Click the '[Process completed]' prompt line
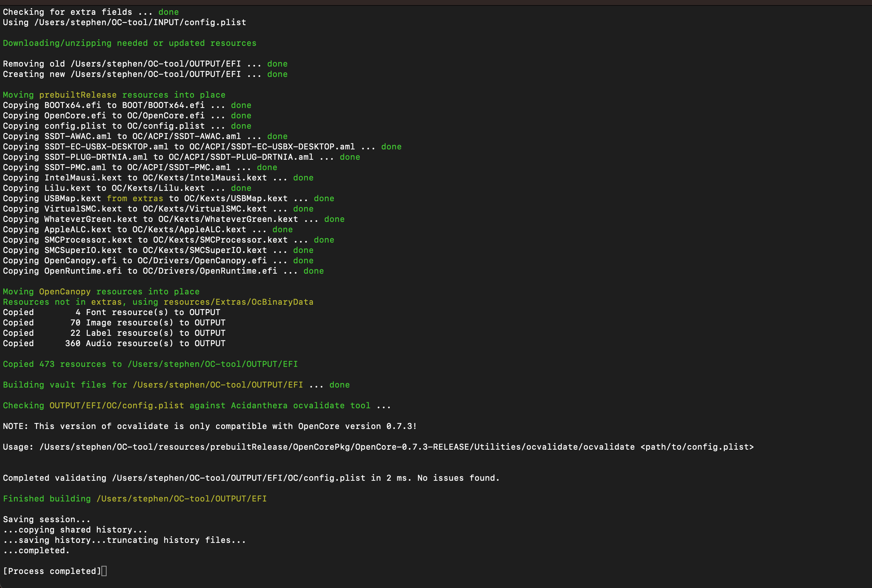 55,571
